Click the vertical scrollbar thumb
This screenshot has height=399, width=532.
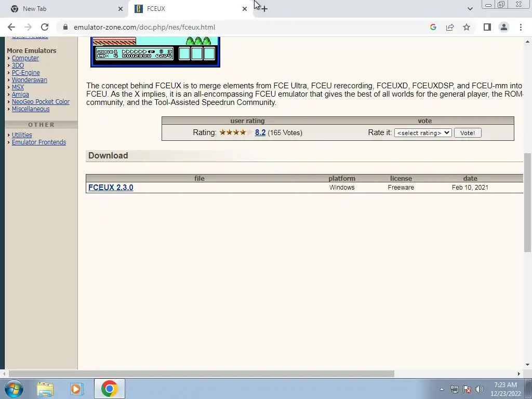pos(528,202)
